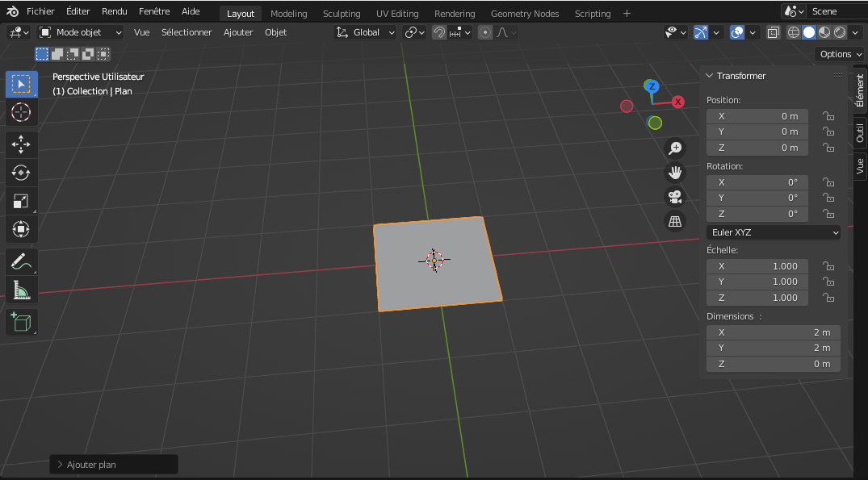Open the Mode objet dropdown
Viewport: 868px width, 480px height.
[81, 32]
